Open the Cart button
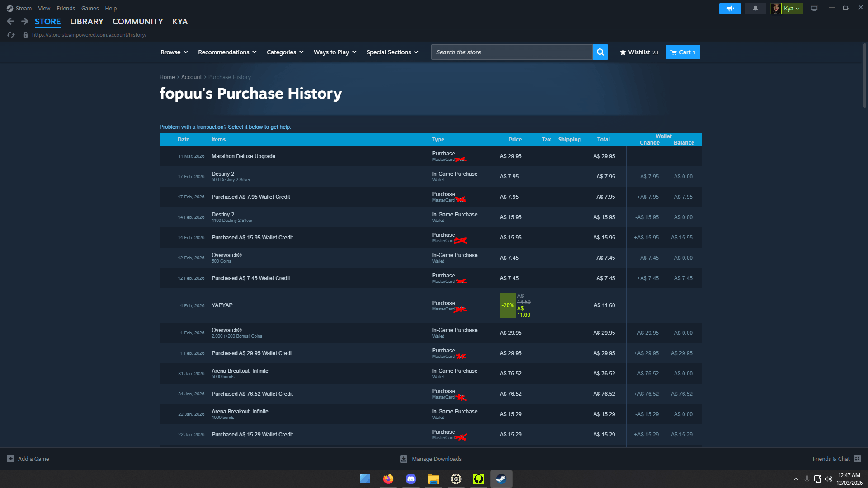868x488 pixels. pos(683,52)
